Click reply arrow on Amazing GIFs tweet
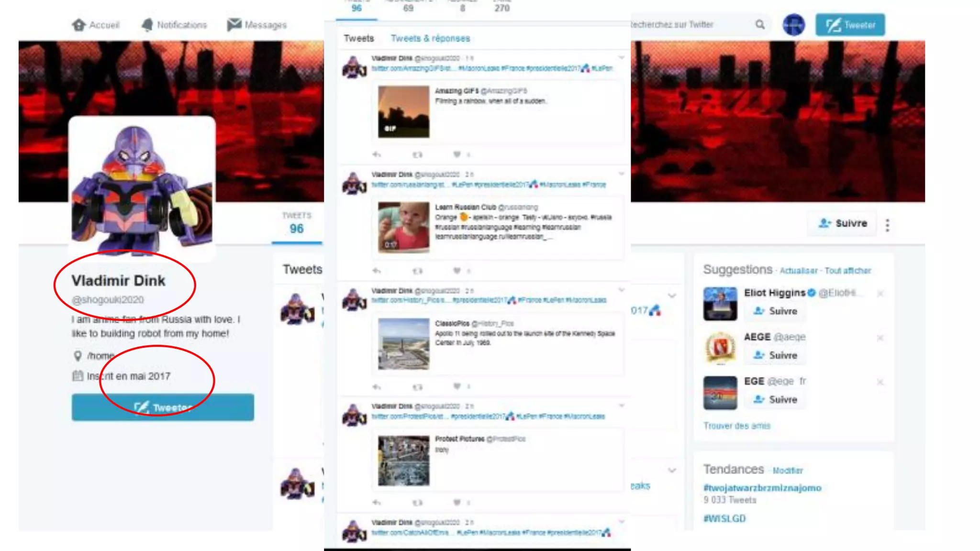980x551 pixels. click(x=377, y=154)
